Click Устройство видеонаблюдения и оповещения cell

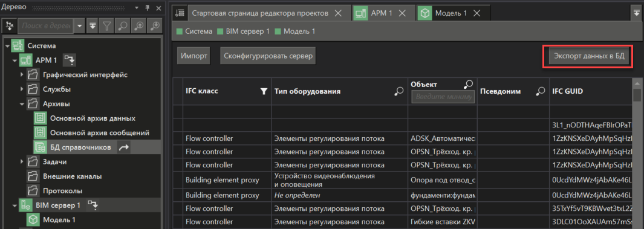pyautogui.click(x=339, y=179)
